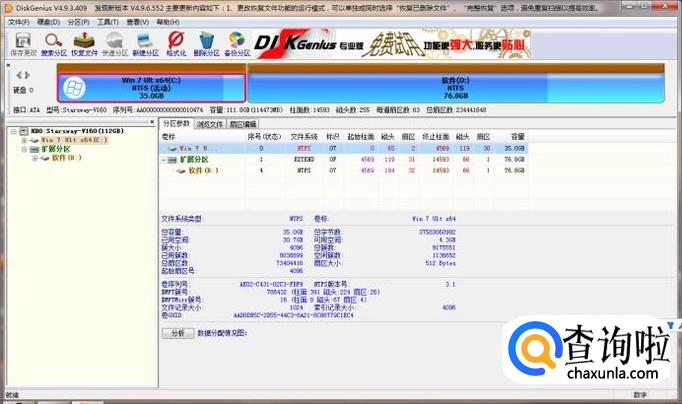This screenshot has width=682, height=404.
Task: Click the 总容量 label in the details
Action: 171,232
